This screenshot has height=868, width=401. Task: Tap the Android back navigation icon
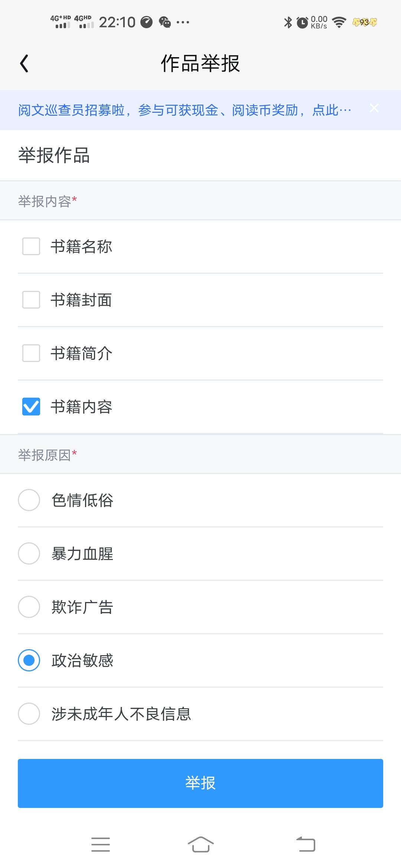click(x=306, y=845)
